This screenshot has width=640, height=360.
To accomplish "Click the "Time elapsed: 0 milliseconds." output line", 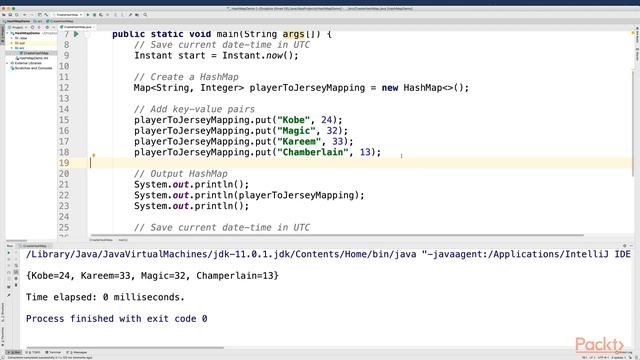I will click(x=105, y=297).
